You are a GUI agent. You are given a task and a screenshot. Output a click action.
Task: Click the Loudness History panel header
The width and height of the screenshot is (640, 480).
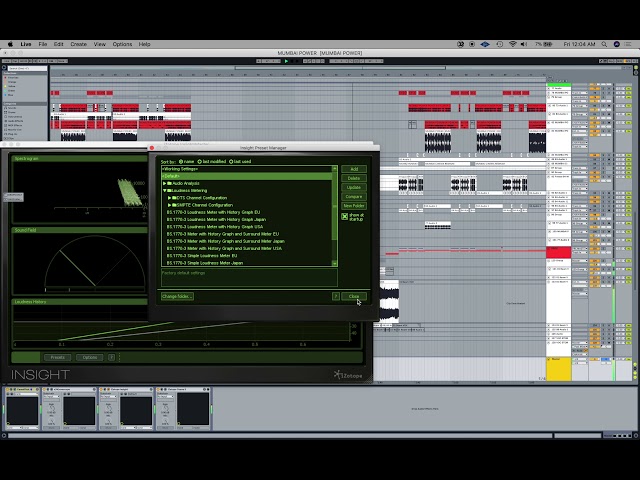80,302
